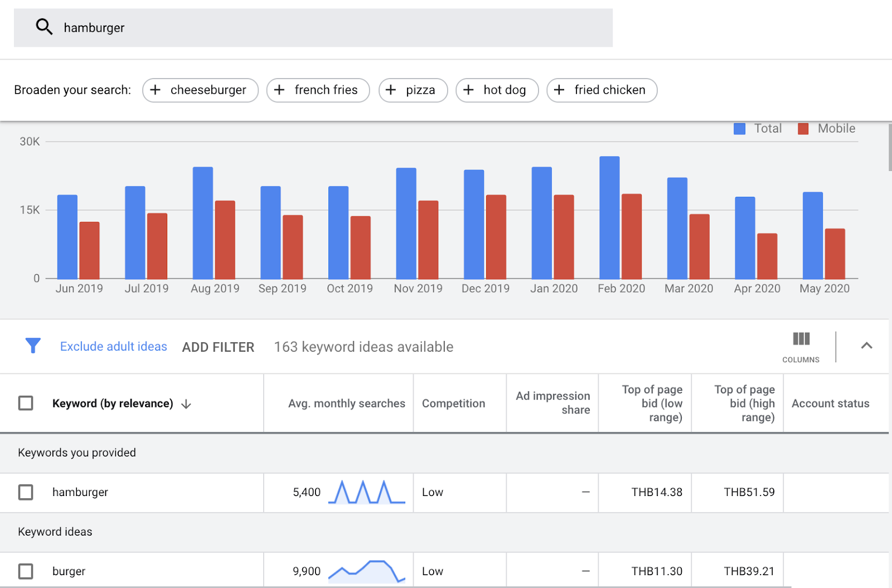
Task: Click the THB14.38 low bid value
Action: [x=657, y=492]
